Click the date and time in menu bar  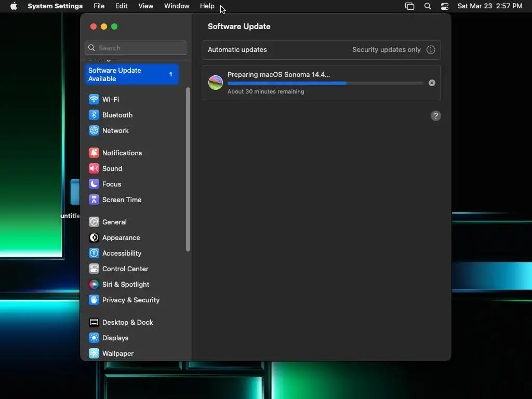490,6
